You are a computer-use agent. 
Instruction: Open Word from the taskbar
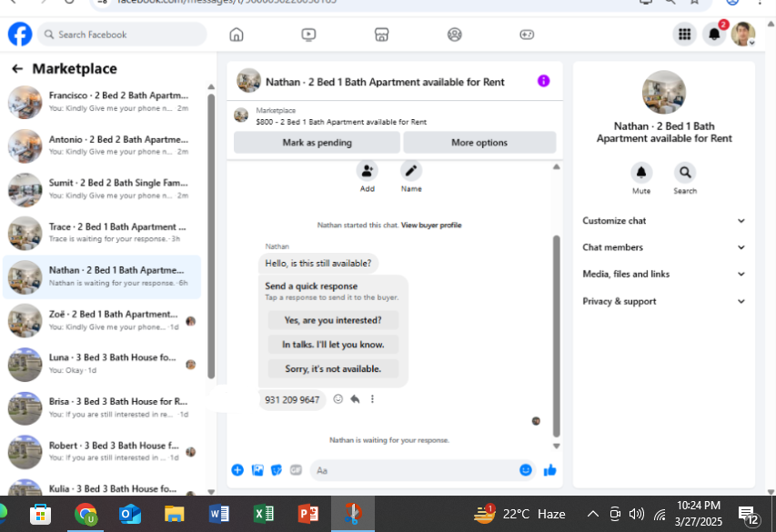pos(218,514)
